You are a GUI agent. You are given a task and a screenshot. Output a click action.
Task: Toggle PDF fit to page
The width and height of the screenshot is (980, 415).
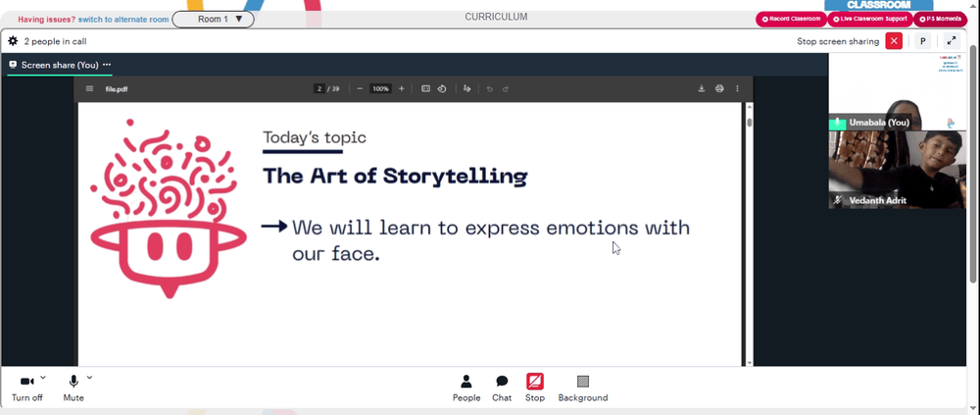point(425,89)
